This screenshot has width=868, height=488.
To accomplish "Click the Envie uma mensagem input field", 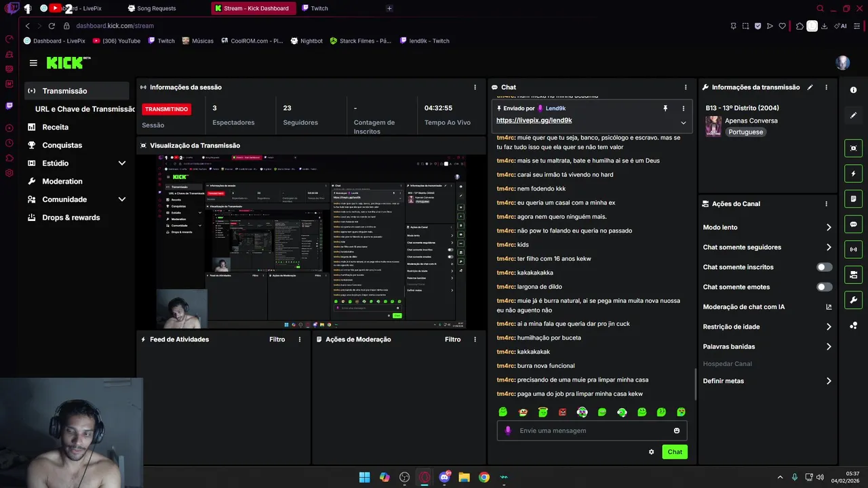I will click(x=591, y=430).
